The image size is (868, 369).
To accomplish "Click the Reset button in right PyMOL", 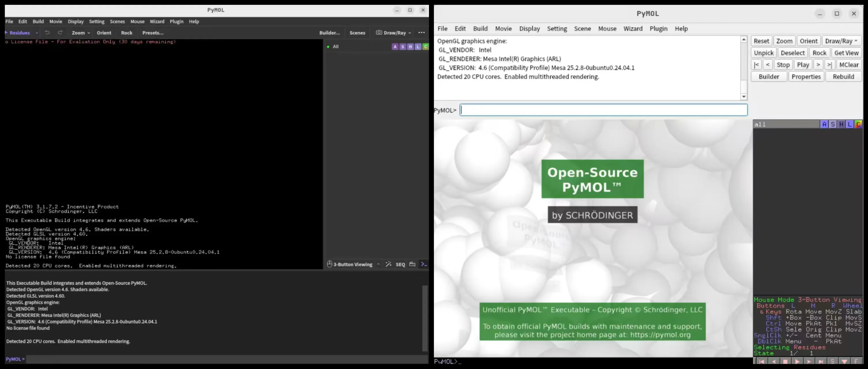I will [x=761, y=41].
